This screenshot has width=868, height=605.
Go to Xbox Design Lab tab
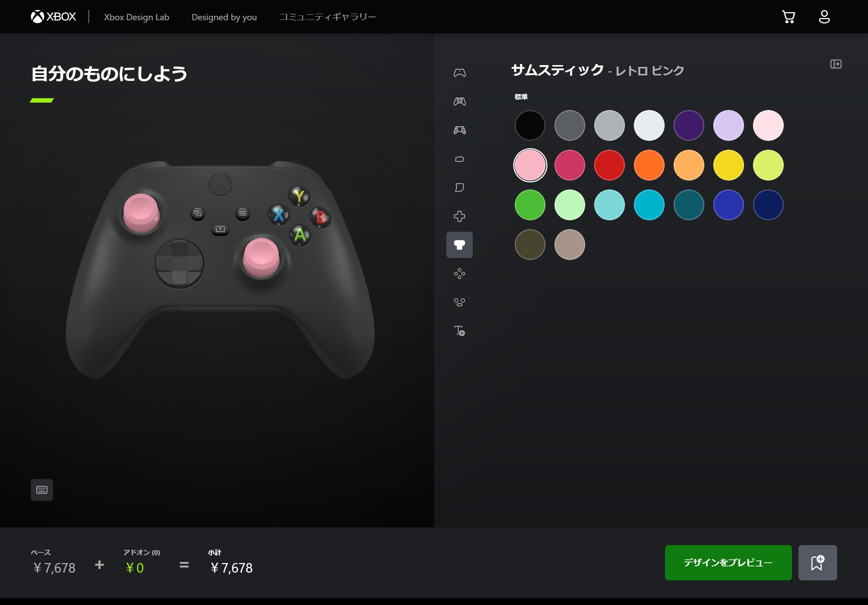tap(136, 17)
